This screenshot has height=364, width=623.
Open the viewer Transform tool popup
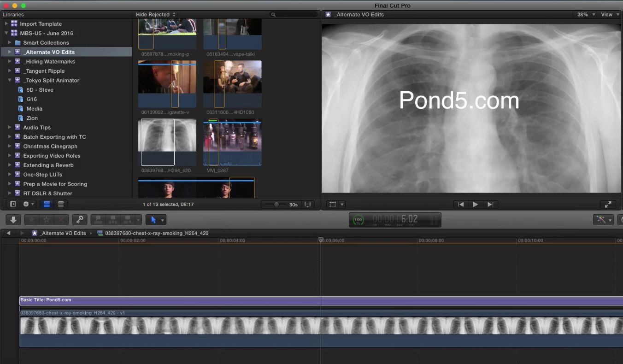coord(333,204)
